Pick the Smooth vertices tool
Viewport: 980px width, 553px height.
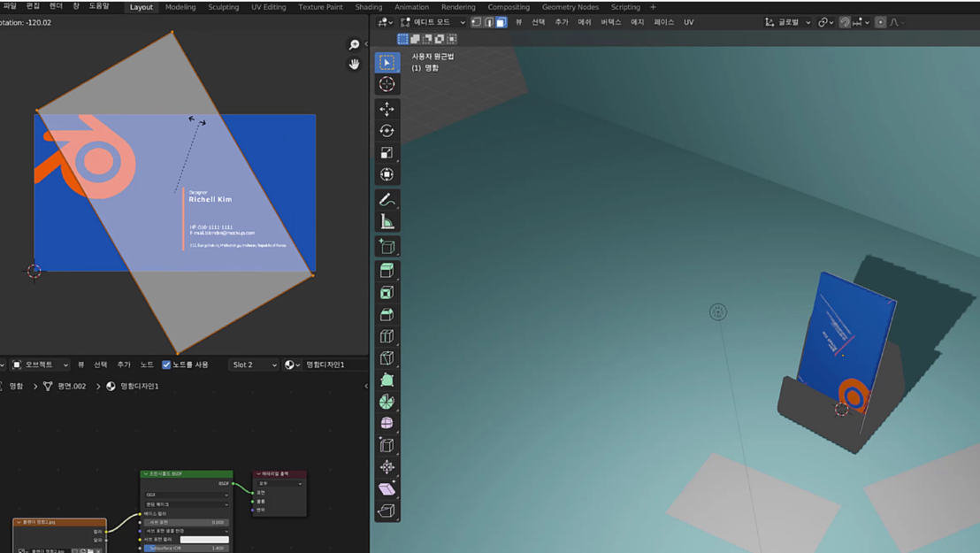387,424
